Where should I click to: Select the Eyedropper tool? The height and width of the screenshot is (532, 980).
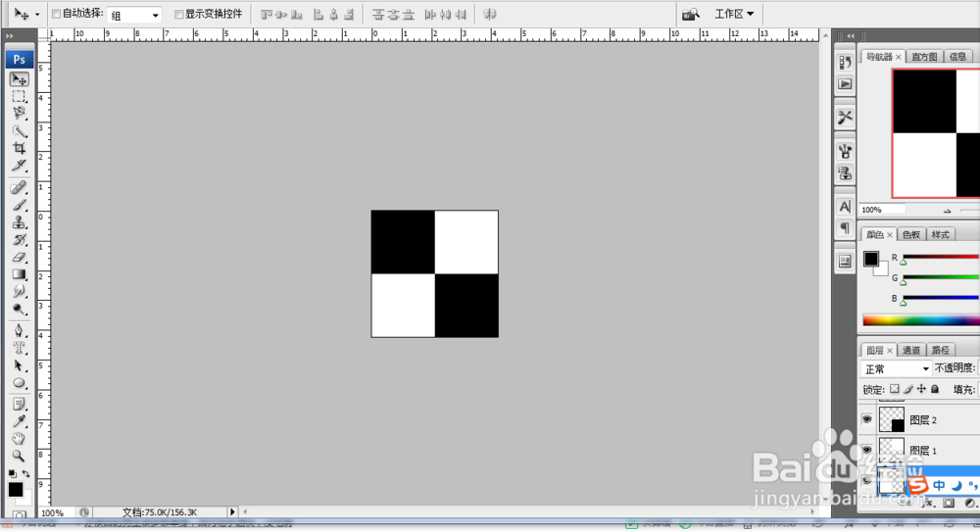pyautogui.click(x=19, y=422)
